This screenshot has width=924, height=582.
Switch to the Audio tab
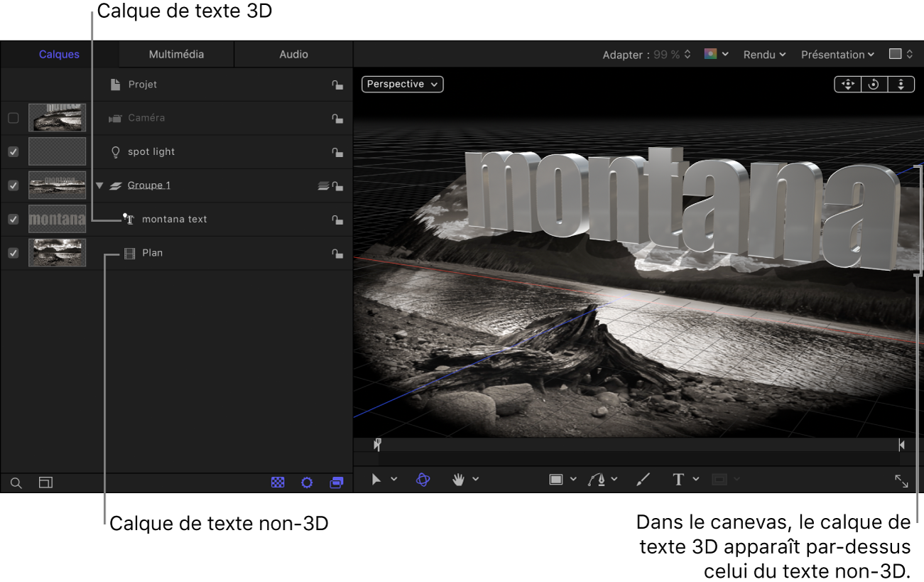coord(292,53)
